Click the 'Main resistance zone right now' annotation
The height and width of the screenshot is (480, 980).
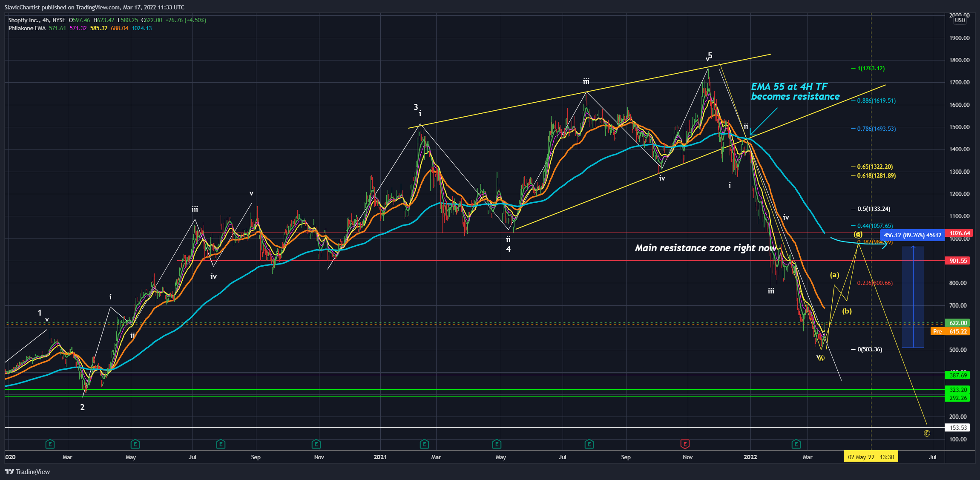pos(706,248)
